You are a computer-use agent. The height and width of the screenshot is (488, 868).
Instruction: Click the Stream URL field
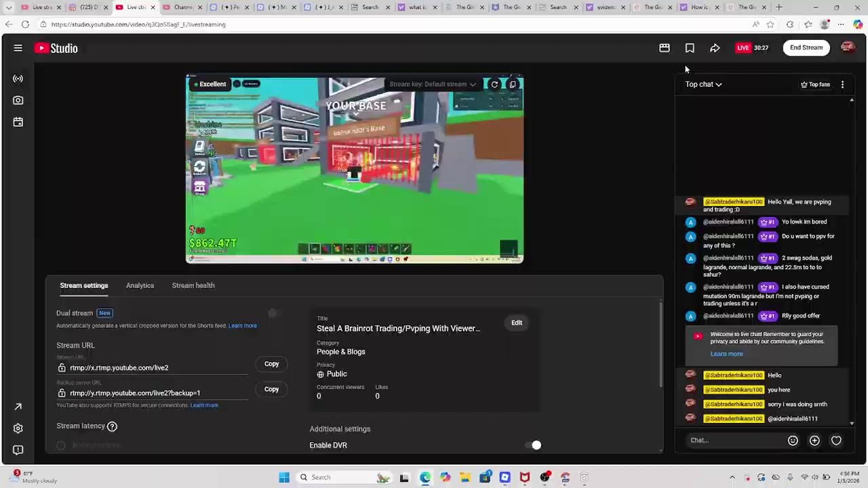click(x=153, y=367)
